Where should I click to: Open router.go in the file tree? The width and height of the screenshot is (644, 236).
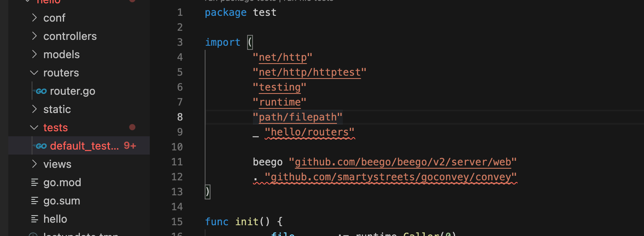coord(72,91)
